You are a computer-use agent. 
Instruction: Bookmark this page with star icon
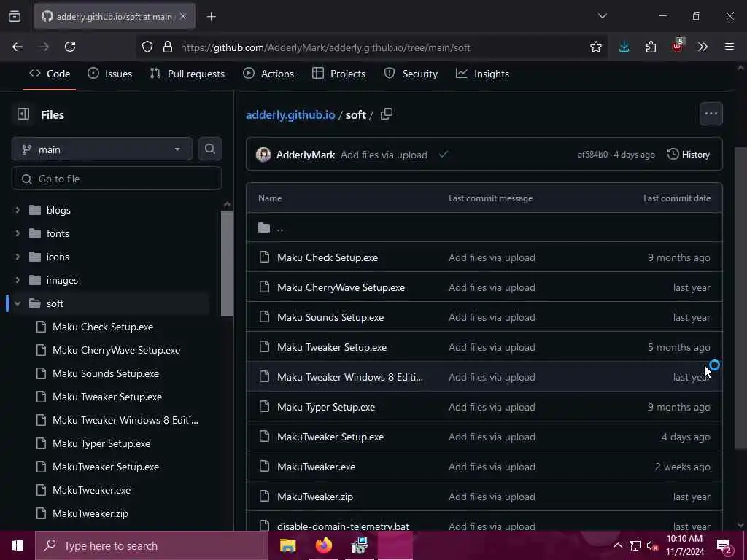pyautogui.click(x=595, y=47)
